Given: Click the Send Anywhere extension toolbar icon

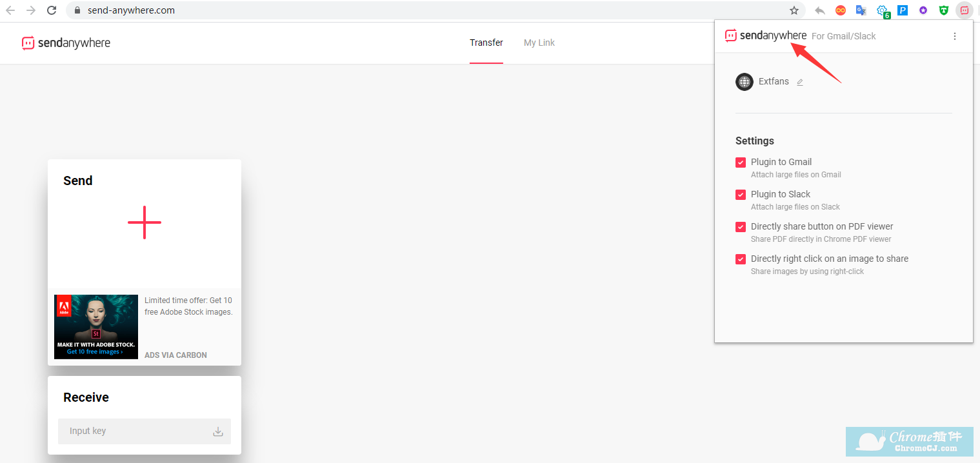Looking at the screenshot, I should click(964, 10).
